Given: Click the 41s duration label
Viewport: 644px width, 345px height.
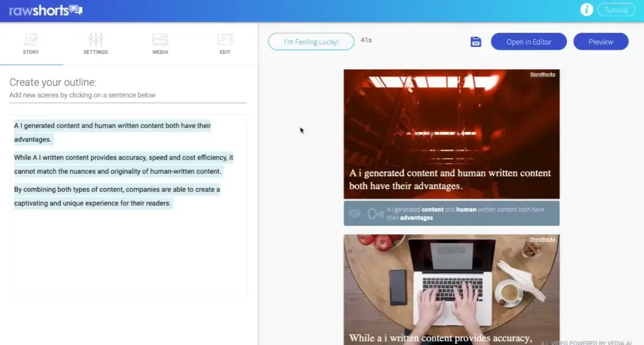Looking at the screenshot, I should (x=366, y=40).
